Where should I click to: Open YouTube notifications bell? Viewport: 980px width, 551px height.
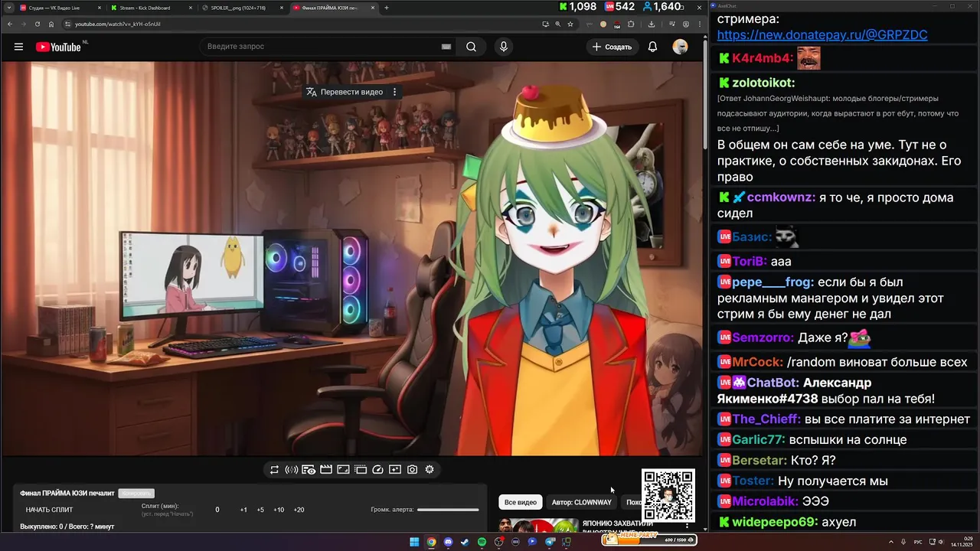(x=652, y=47)
